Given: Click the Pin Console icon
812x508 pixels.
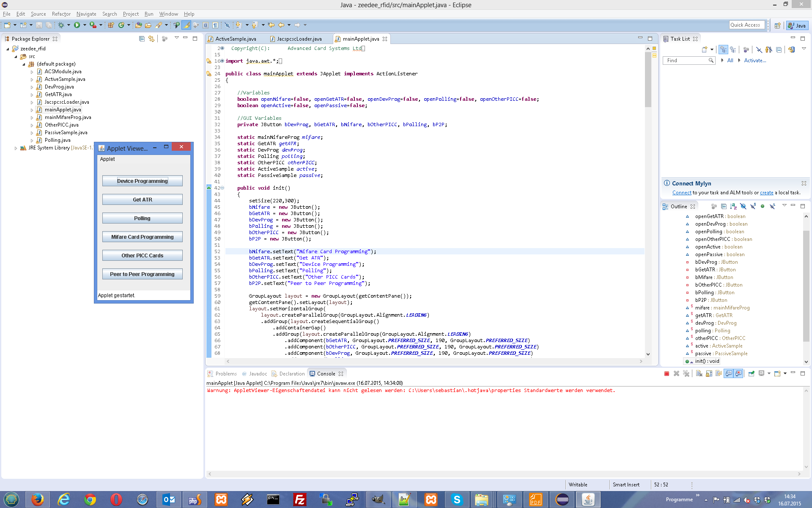Looking at the screenshot, I should 752,373.
